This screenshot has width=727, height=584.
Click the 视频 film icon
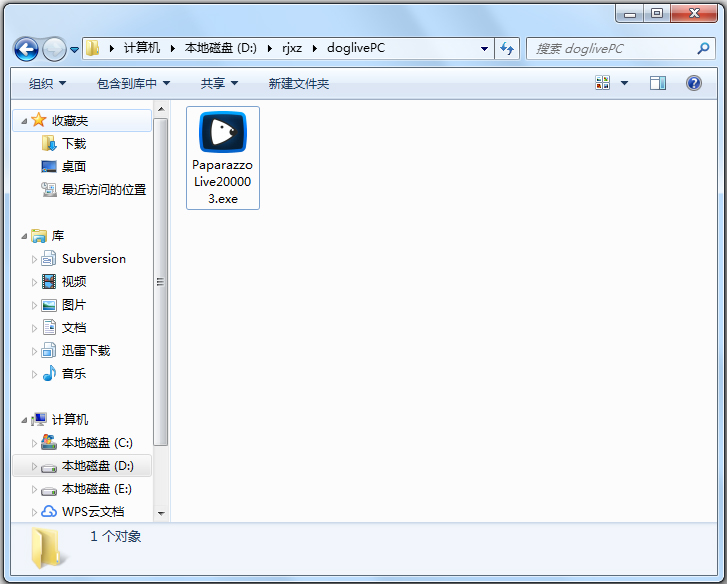(x=49, y=281)
